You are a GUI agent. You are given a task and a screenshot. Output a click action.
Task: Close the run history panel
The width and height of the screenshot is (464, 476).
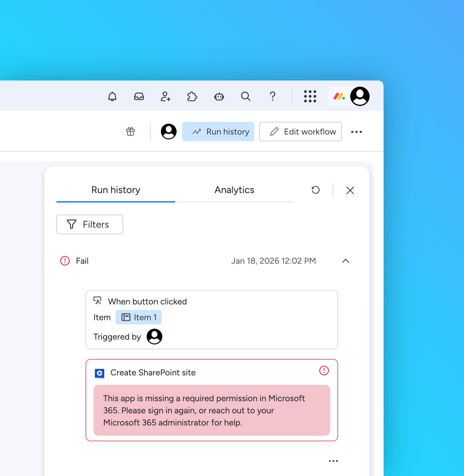click(350, 190)
